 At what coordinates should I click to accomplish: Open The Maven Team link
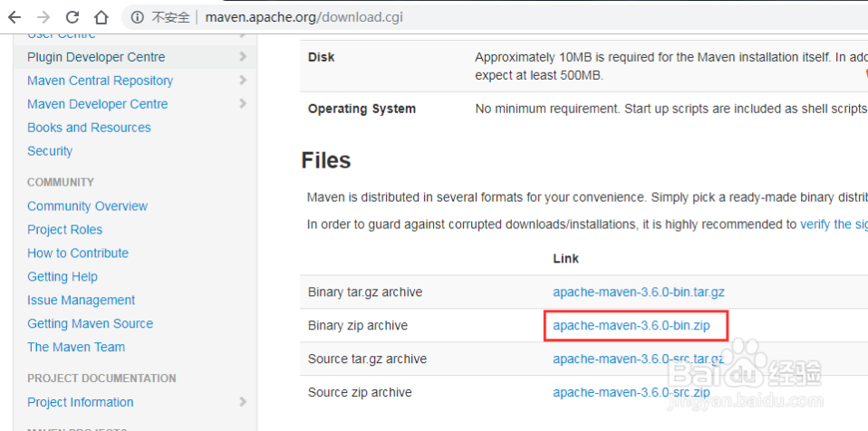point(76,348)
